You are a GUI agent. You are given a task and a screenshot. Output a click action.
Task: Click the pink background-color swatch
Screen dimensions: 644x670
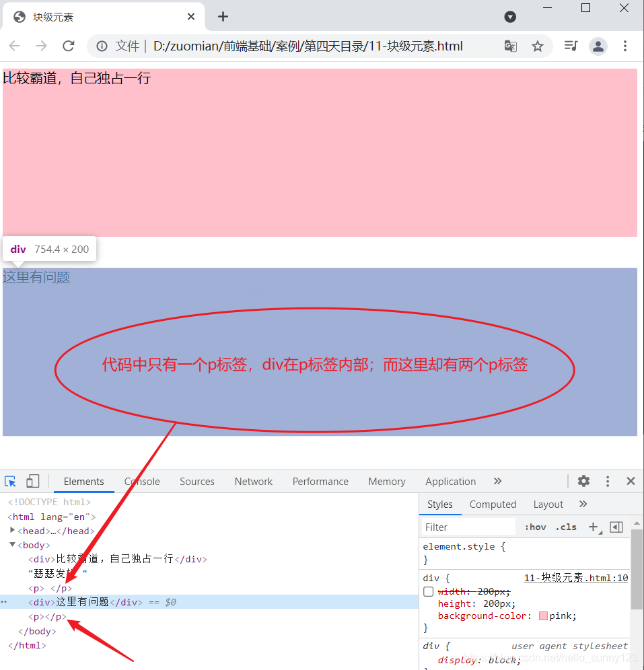tap(544, 616)
